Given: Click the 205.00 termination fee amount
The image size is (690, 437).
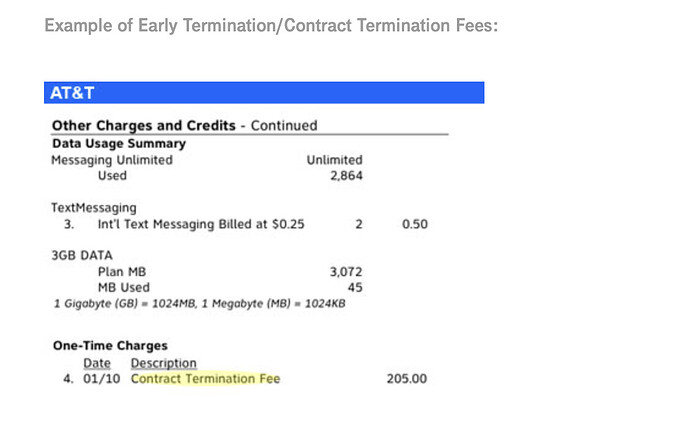Looking at the screenshot, I should tap(407, 379).
